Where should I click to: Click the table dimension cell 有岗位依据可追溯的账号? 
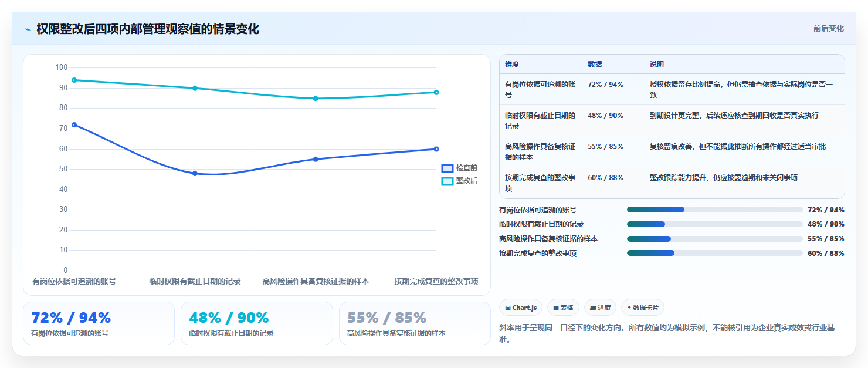point(540,89)
